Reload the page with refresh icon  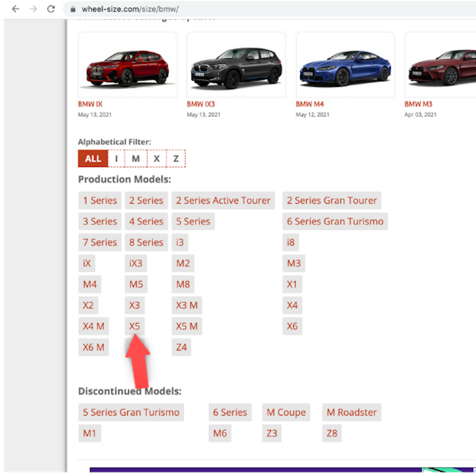[x=51, y=9]
